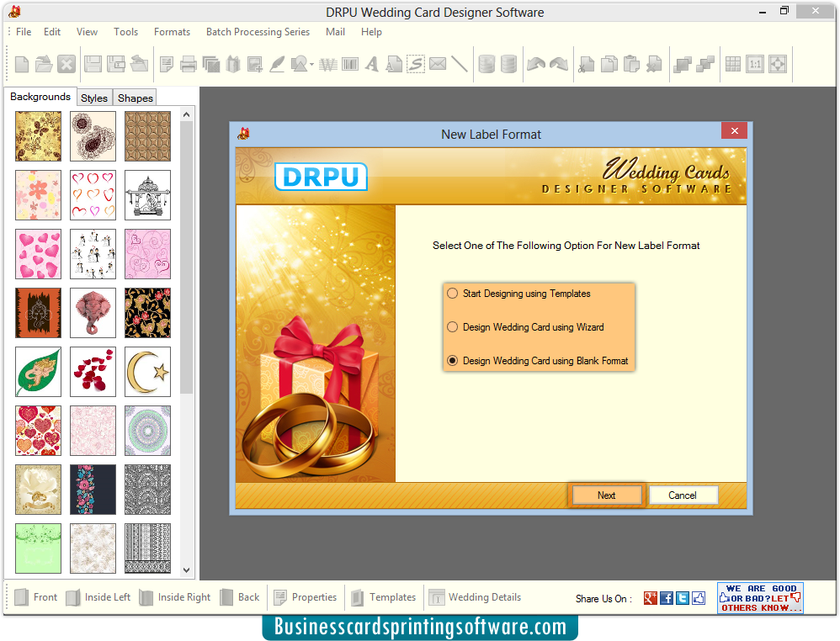Click the 1:1 actual size icon
Screen dimensions: 840x641
click(755, 65)
